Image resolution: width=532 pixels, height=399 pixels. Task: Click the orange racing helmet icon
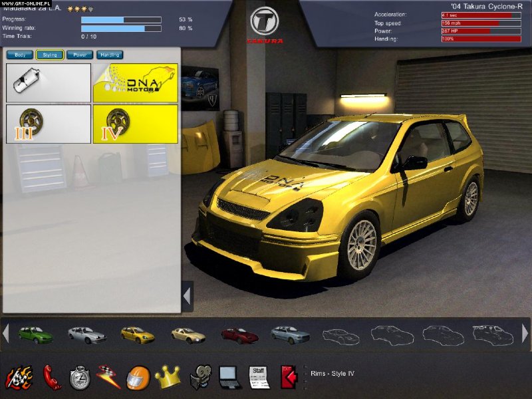pos(137,377)
